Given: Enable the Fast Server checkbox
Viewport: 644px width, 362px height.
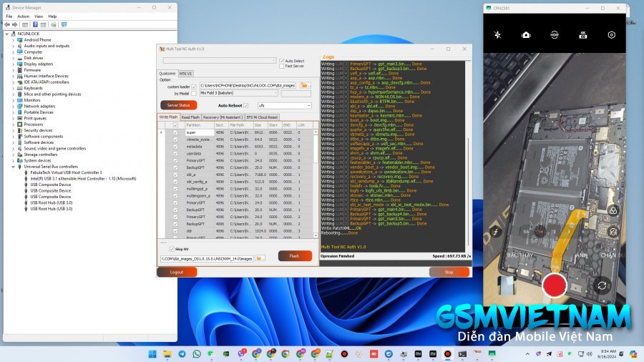Looking at the screenshot, I should click(282, 66).
